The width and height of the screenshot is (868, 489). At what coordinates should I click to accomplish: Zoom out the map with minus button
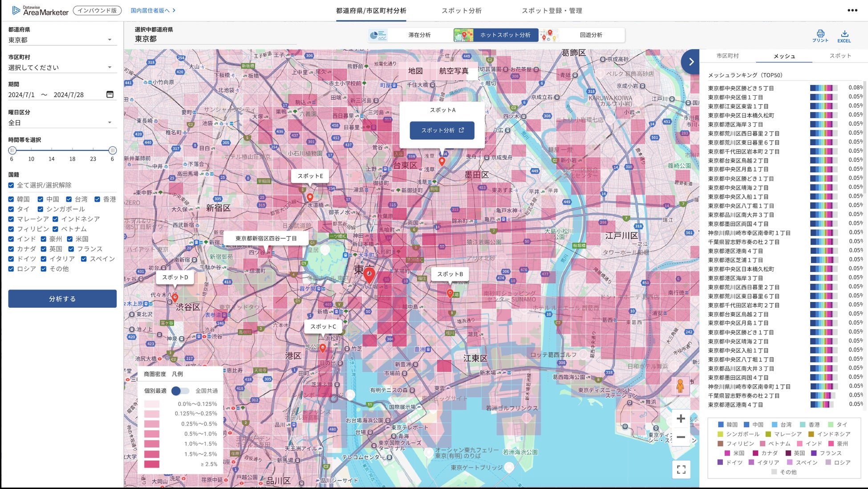tap(681, 437)
